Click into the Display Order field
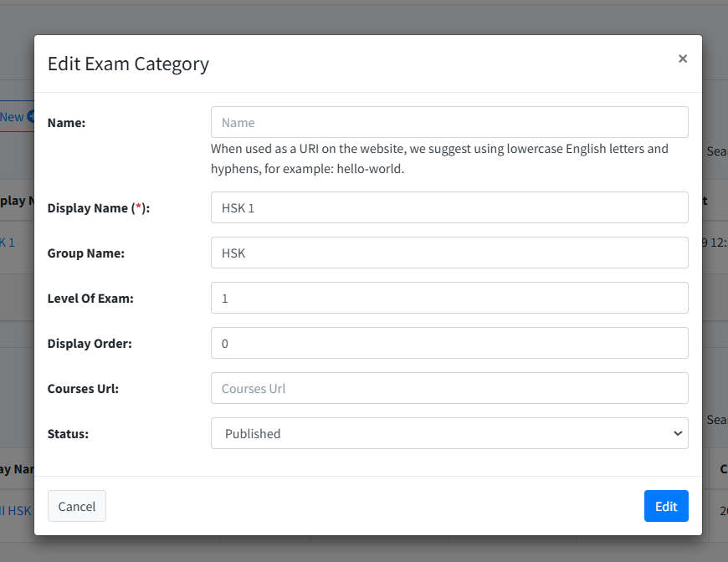This screenshot has height=562, width=728. (449, 343)
